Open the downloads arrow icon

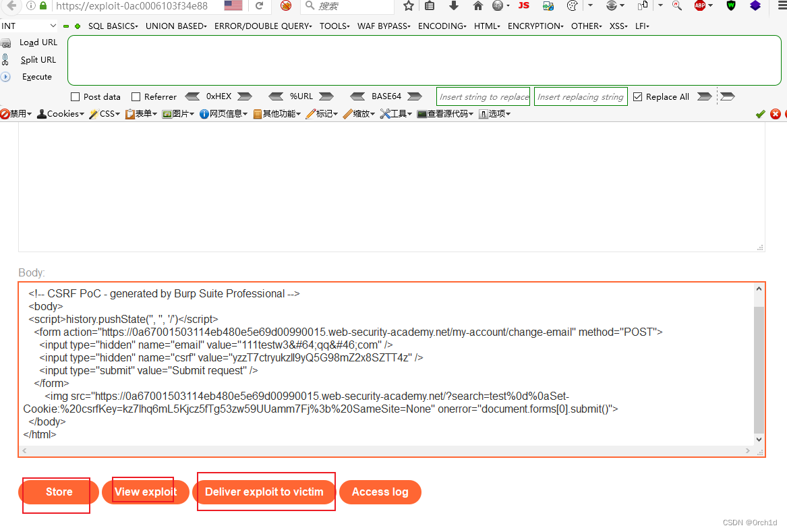tap(454, 5)
